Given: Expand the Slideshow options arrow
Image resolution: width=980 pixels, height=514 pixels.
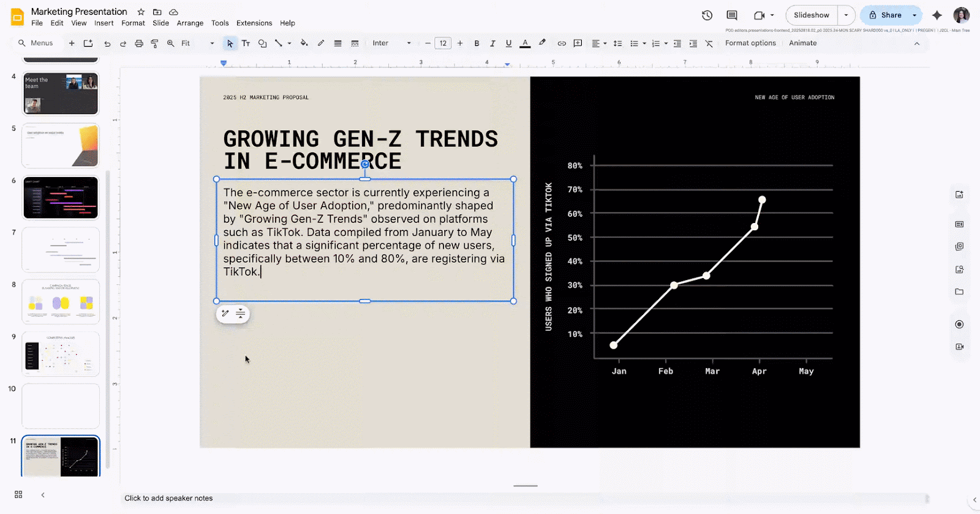Looking at the screenshot, I should click(846, 15).
